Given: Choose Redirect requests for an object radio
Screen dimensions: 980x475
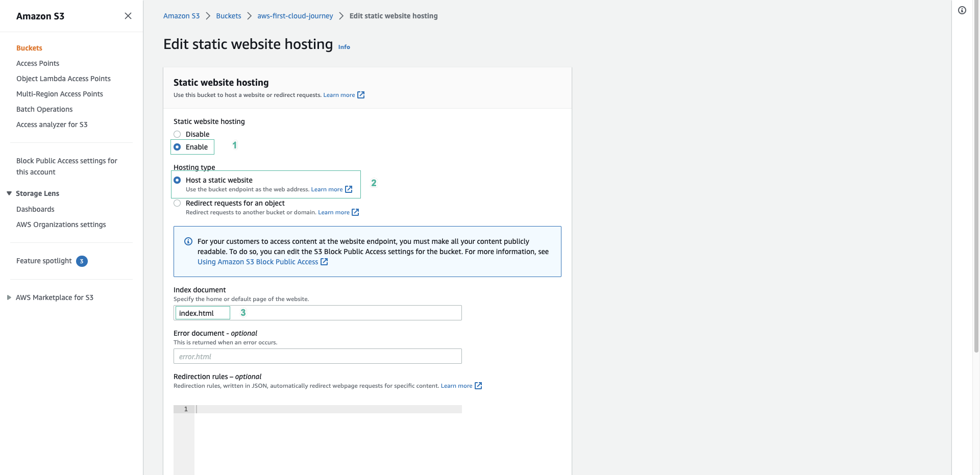Looking at the screenshot, I should tap(177, 203).
